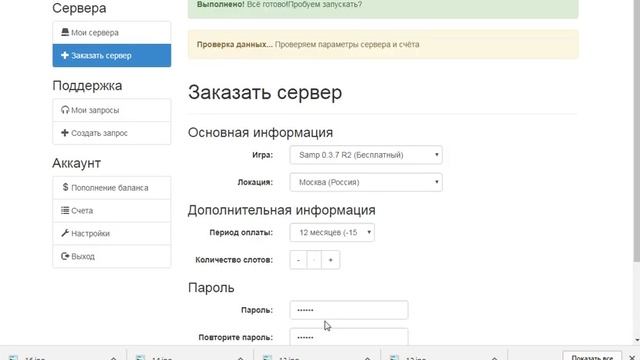
Task: Increase slot count with plus button
Action: click(x=331, y=260)
